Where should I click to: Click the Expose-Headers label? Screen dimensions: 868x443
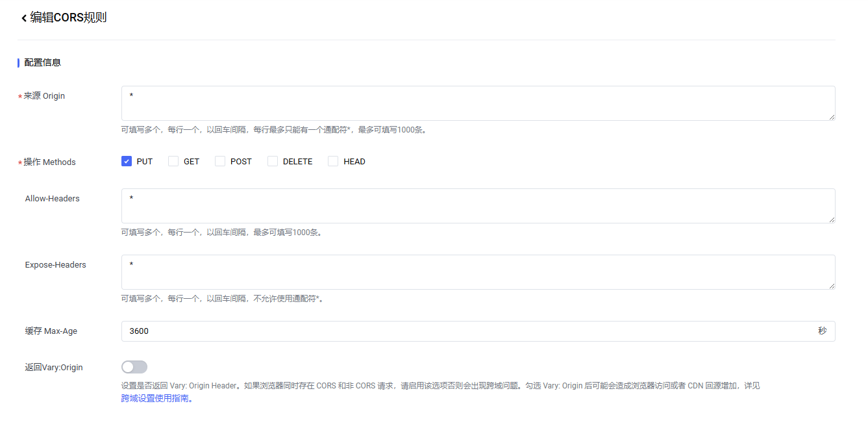coord(56,264)
